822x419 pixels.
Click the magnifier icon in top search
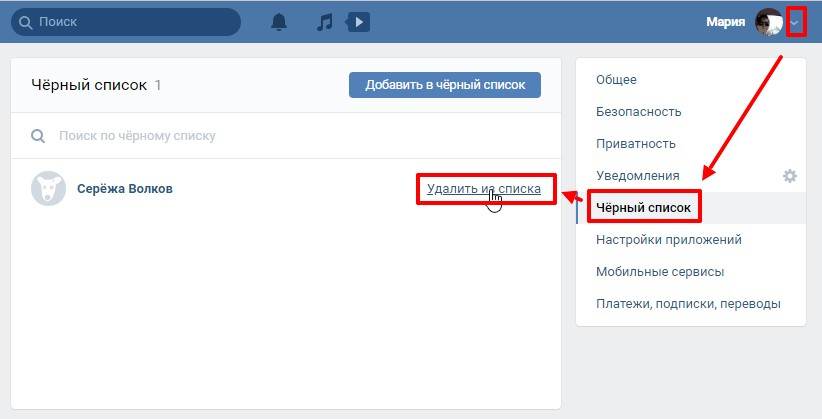[25, 22]
